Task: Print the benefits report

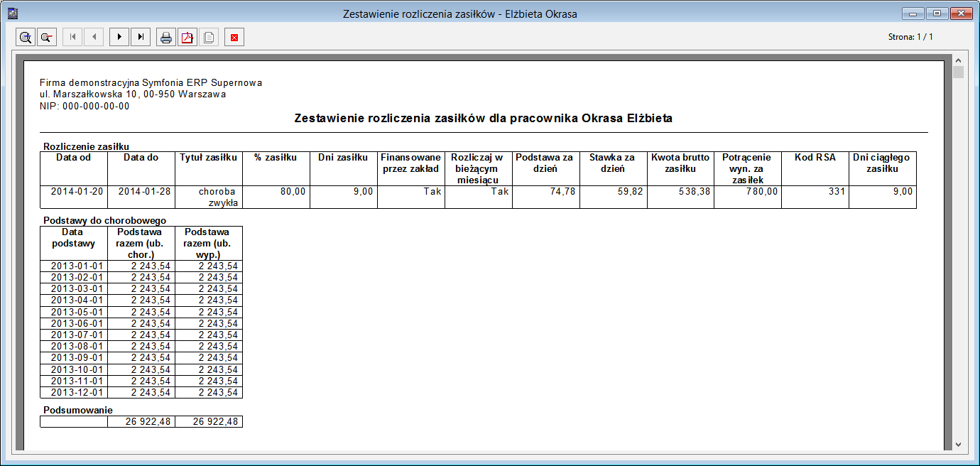Action: click(x=166, y=38)
